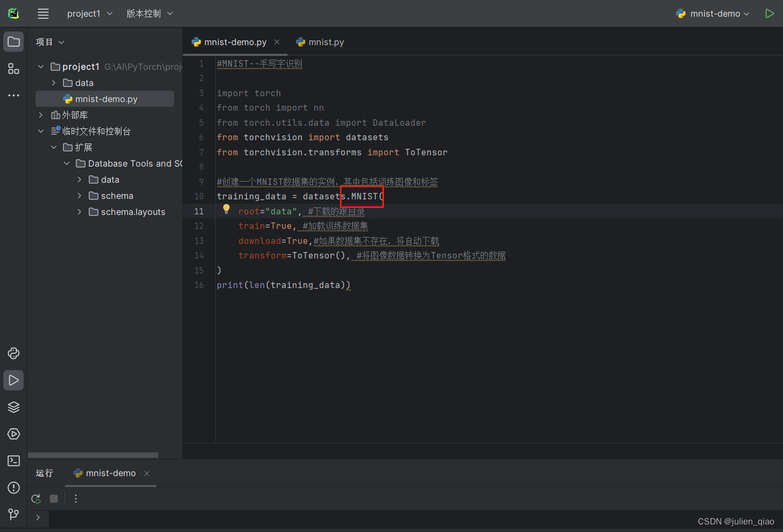Open more Run toolbar options
Screen dimensions: 783x532
tap(76, 499)
